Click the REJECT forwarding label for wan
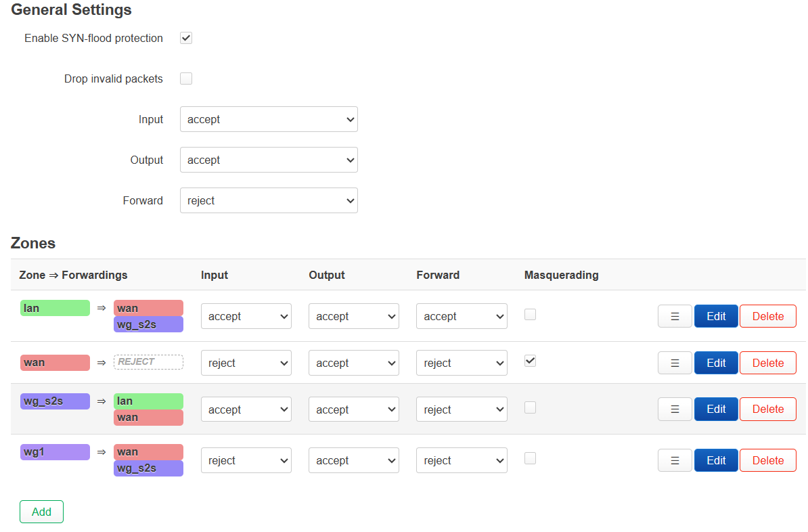Screen dimensions: 808x532 pos(148,362)
